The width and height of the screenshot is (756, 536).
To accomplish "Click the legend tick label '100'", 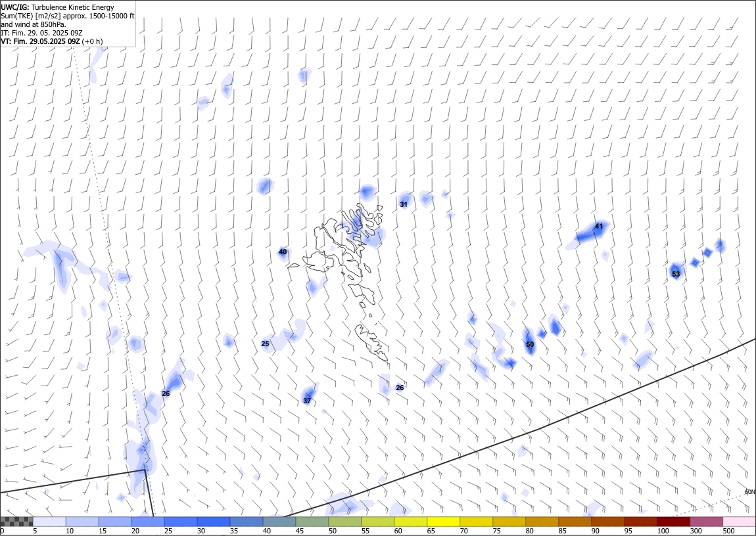I will (x=663, y=531).
